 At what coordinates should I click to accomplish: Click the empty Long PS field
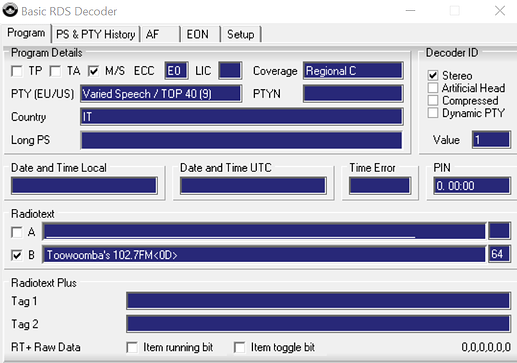click(x=242, y=140)
